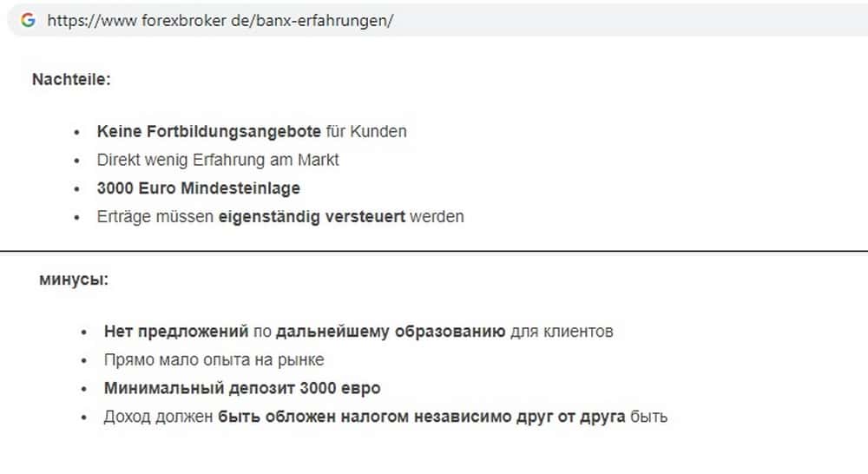Select the bold "Нет предложений" text
This screenshot has height=474, width=868.
(x=176, y=332)
